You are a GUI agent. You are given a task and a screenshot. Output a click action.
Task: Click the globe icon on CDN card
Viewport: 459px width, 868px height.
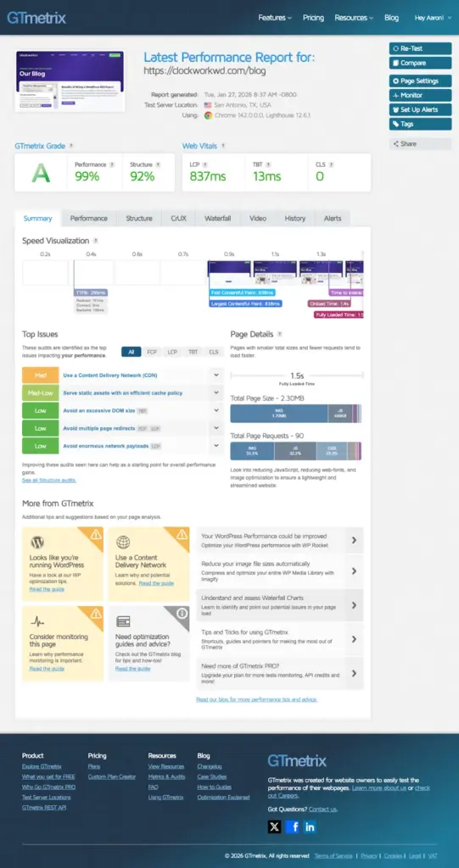(123, 542)
